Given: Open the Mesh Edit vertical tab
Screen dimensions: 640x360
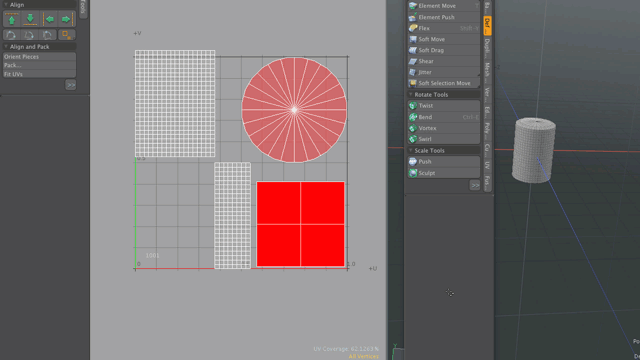Looking at the screenshot, I should pyautogui.click(x=487, y=72).
